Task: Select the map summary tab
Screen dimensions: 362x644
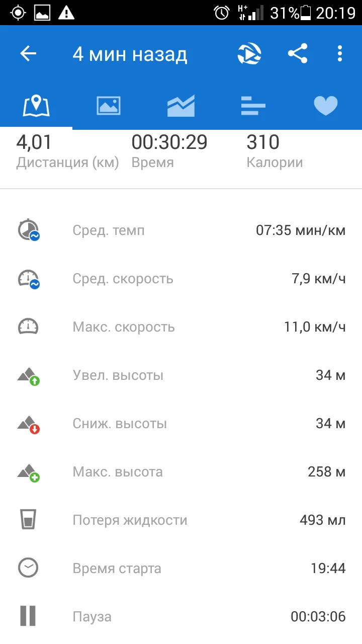Action: [x=36, y=106]
